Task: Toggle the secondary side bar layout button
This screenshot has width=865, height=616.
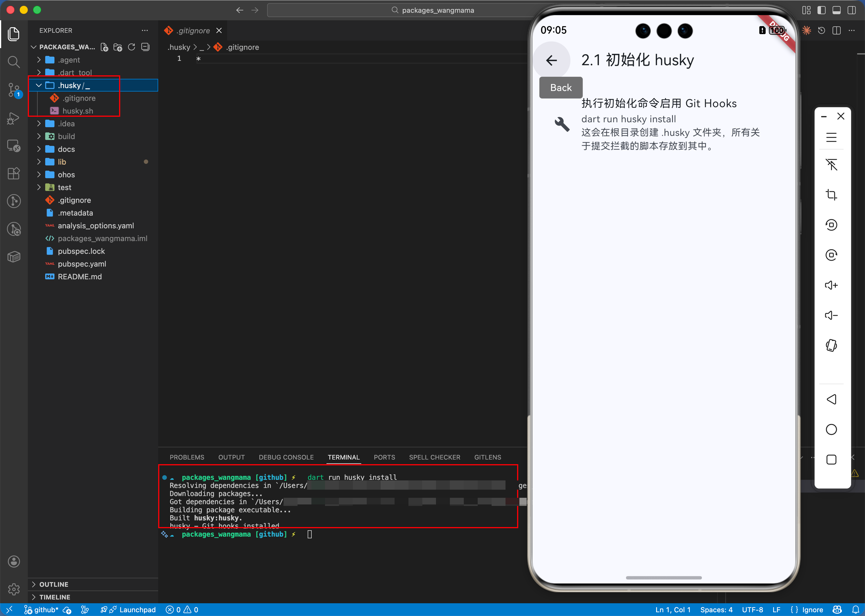Action: (x=852, y=10)
